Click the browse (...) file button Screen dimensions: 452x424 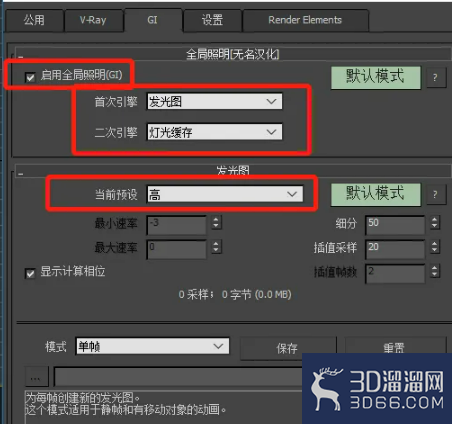(36, 377)
